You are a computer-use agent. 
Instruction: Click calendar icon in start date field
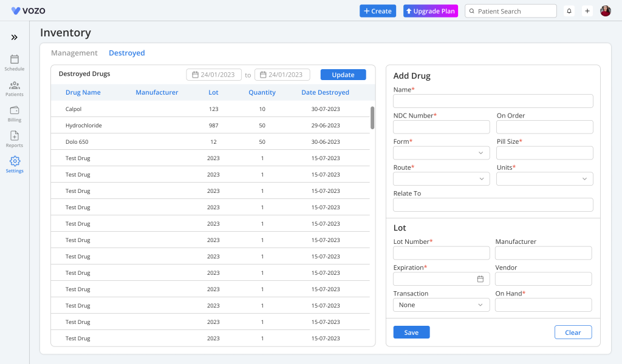pos(195,75)
